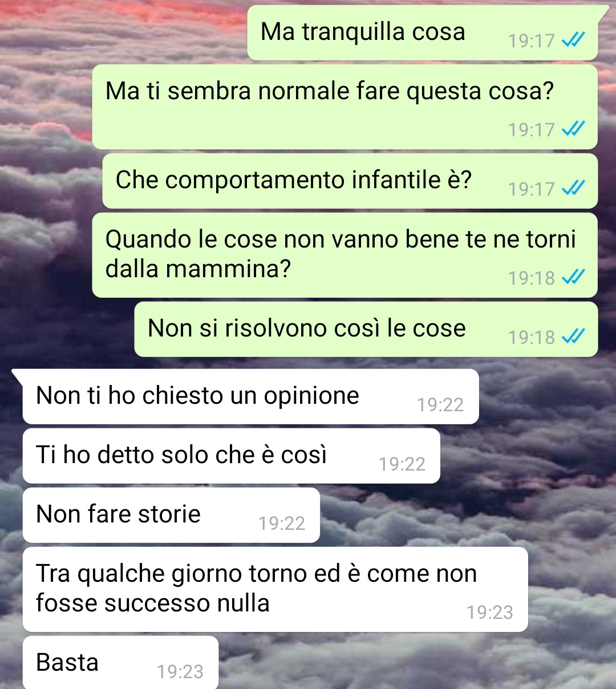Tap the 19:22 timestamp on "Non fare storie"
Viewport: 616px width, 689px height.
282,523
